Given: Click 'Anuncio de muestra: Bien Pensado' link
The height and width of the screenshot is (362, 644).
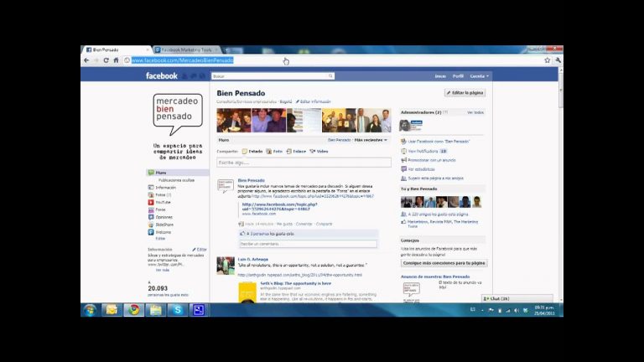Looking at the screenshot, I should [x=435, y=277].
